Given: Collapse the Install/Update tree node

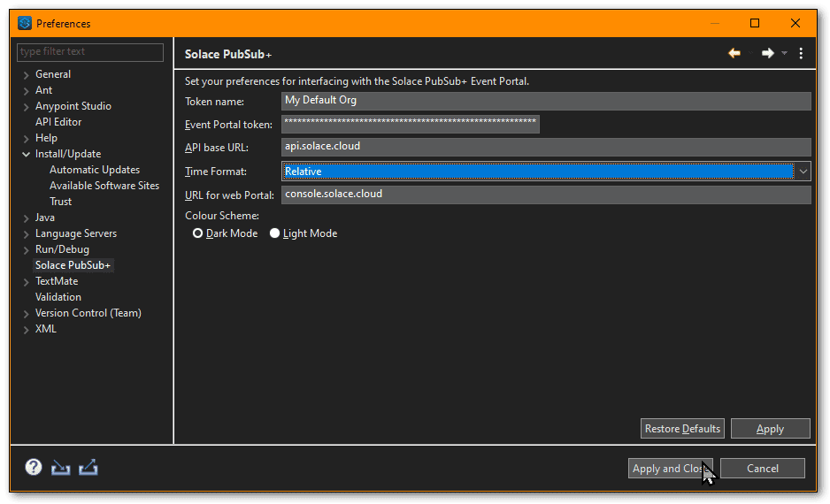Looking at the screenshot, I should pyautogui.click(x=26, y=154).
